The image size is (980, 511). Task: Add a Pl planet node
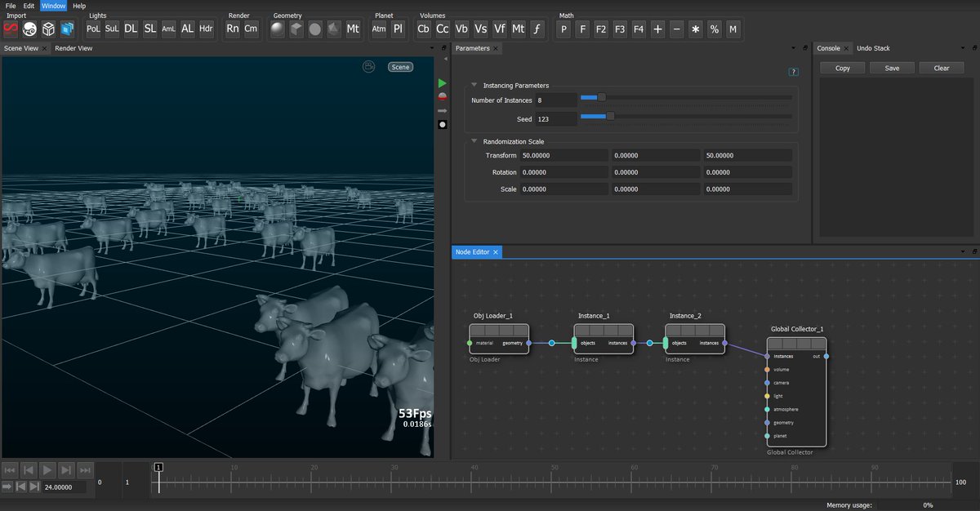point(399,29)
